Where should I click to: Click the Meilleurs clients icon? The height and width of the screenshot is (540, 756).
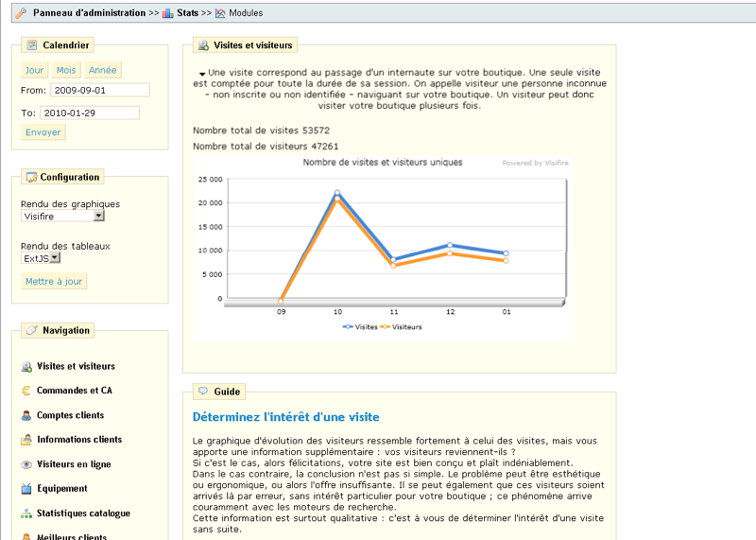point(26,536)
